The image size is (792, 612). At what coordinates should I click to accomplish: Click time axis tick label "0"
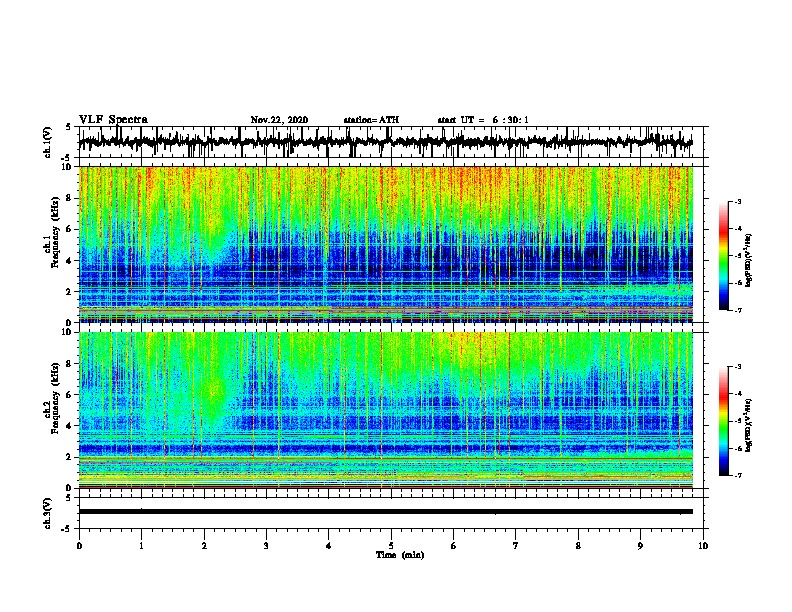click(x=79, y=545)
